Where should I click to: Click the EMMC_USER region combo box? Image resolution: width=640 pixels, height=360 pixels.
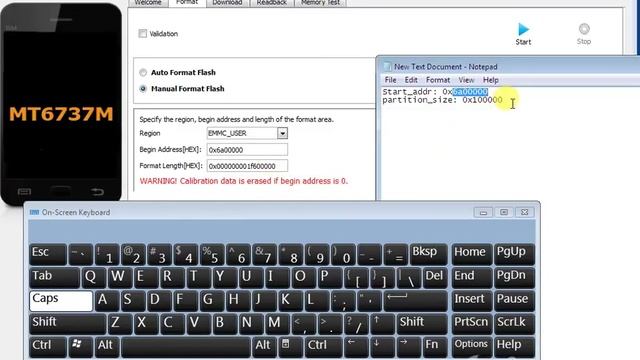(x=247, y=133)
